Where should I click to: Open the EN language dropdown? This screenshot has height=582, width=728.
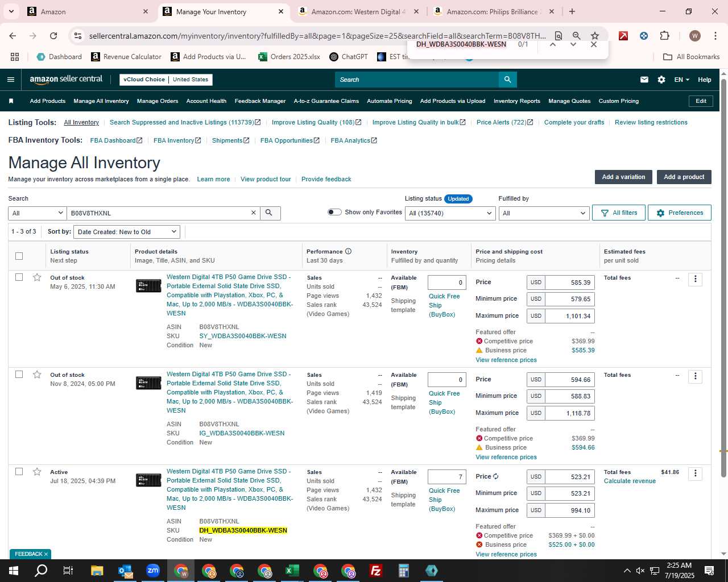coord(681,80)
